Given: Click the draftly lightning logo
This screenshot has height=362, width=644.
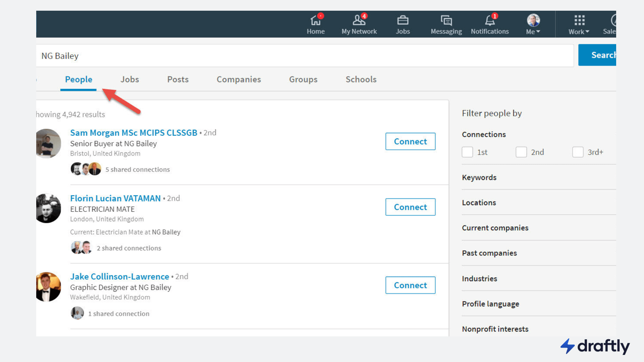Looking at the screenshot, I should [568, 346].
